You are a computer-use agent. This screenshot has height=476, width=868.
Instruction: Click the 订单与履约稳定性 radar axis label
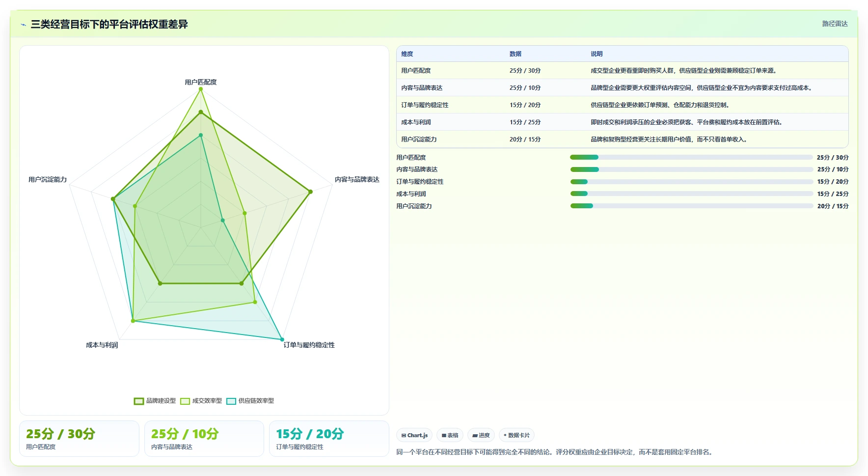click(309, 345)
